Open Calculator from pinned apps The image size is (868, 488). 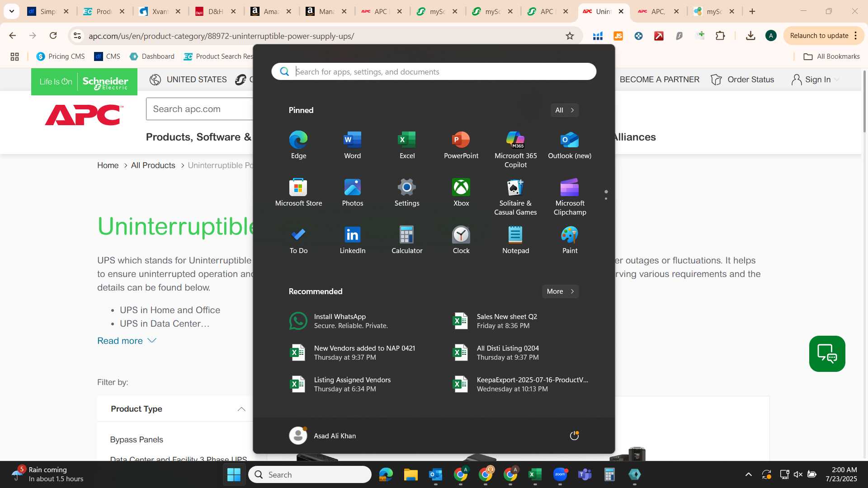tap(407, 240)
